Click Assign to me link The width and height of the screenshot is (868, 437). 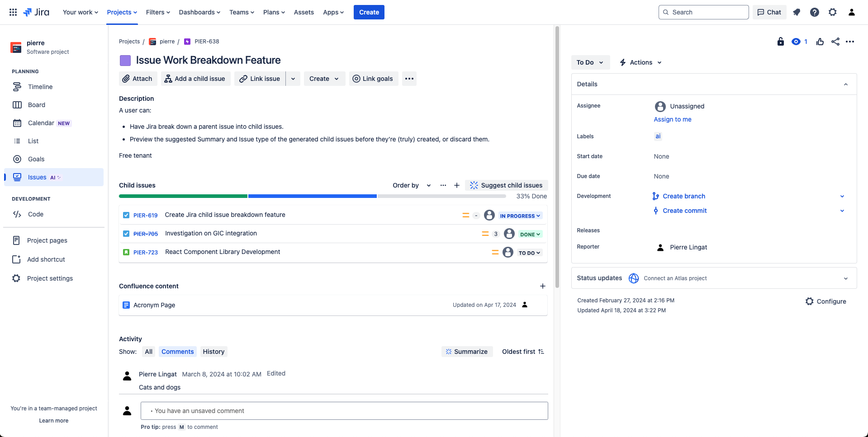673,119
